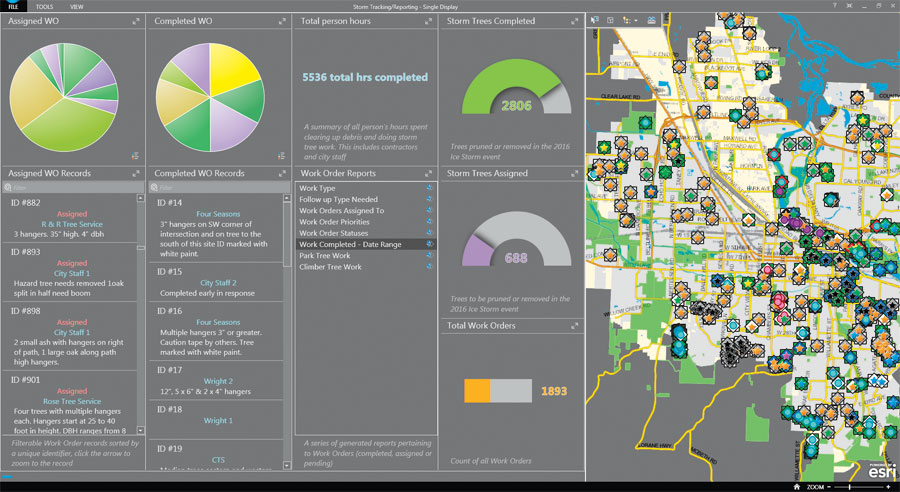This screenshot has width=900, height=492.
Task: Select the Work Order Priorities report
Action: tap(335, 221)
